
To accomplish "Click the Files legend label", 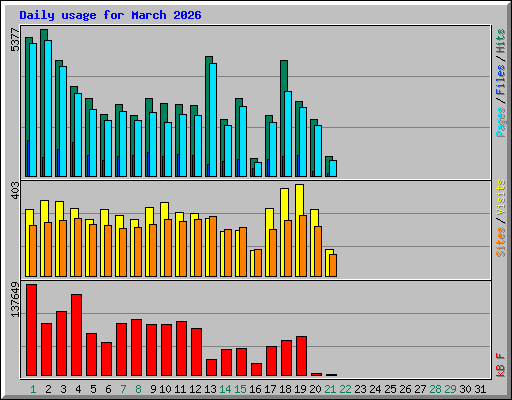I will pyautogui.click(x=501, y=80).
